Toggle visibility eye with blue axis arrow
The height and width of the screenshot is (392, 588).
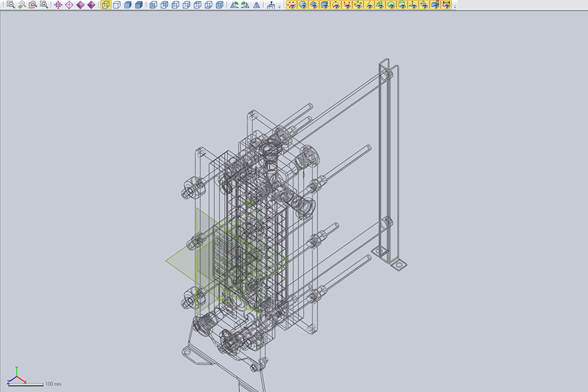point(413,5)
